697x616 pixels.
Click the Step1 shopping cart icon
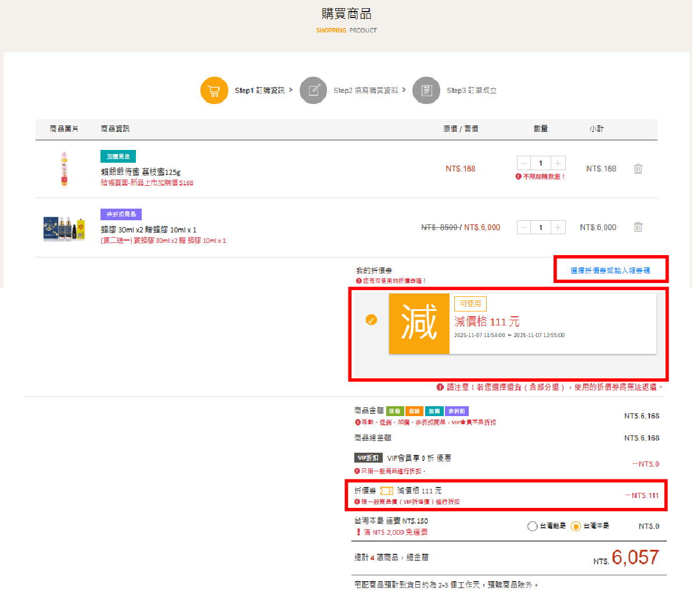pos(214,91)
